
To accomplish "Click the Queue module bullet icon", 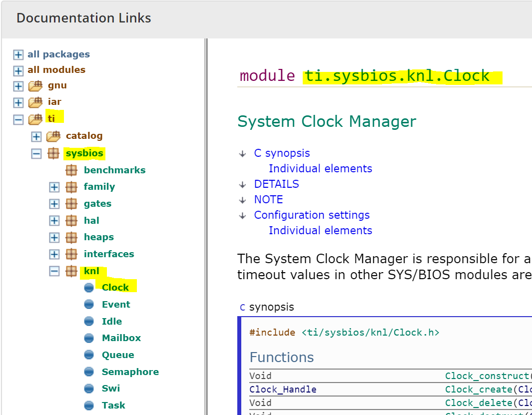I will click(89, 355).
